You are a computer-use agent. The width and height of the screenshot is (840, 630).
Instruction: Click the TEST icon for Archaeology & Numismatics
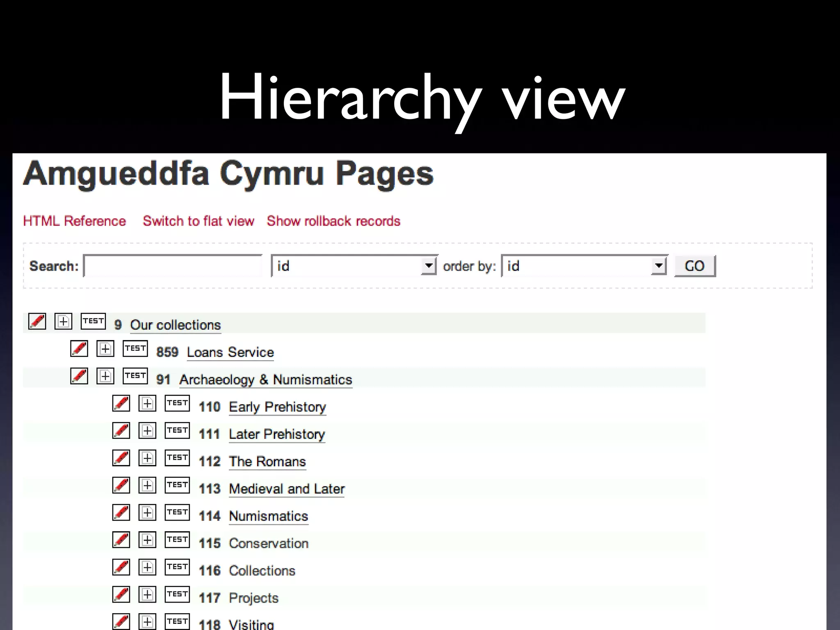[x=135, y=376]
